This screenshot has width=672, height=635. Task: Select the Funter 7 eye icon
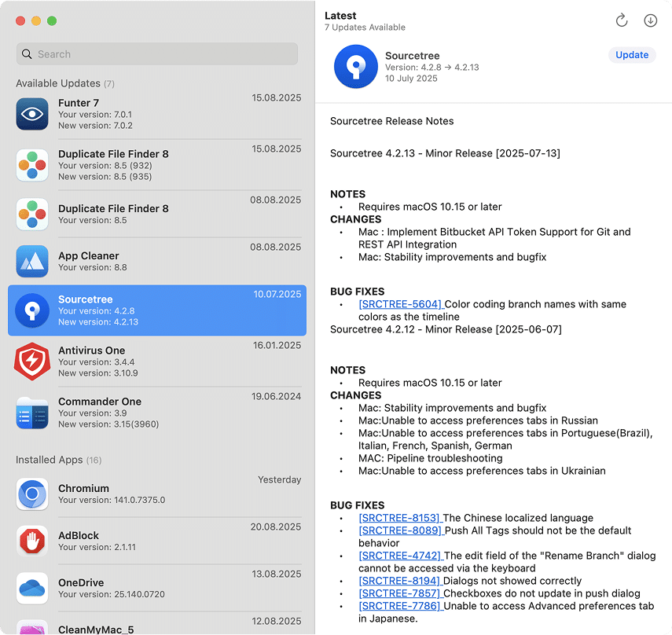tap(32, 114)
